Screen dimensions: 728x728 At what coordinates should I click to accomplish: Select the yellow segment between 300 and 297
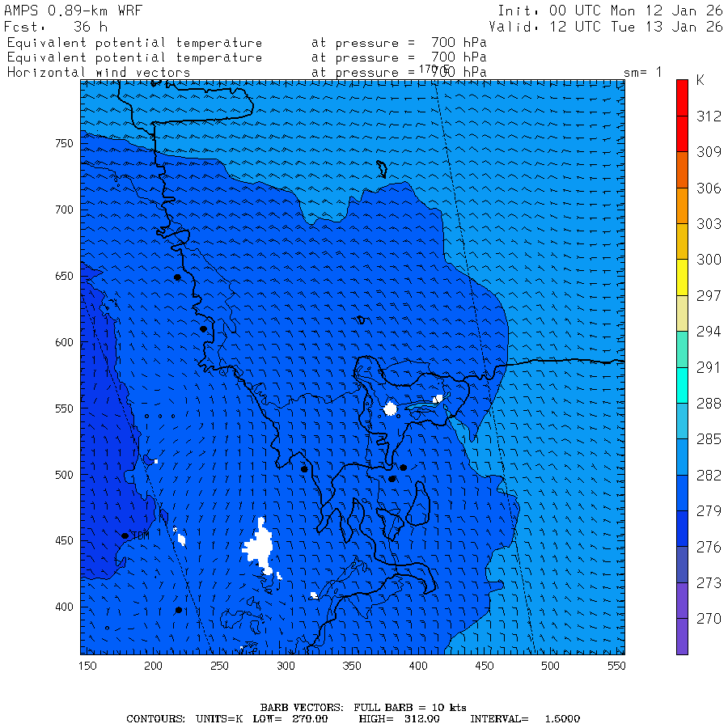(x=682, y=277)
